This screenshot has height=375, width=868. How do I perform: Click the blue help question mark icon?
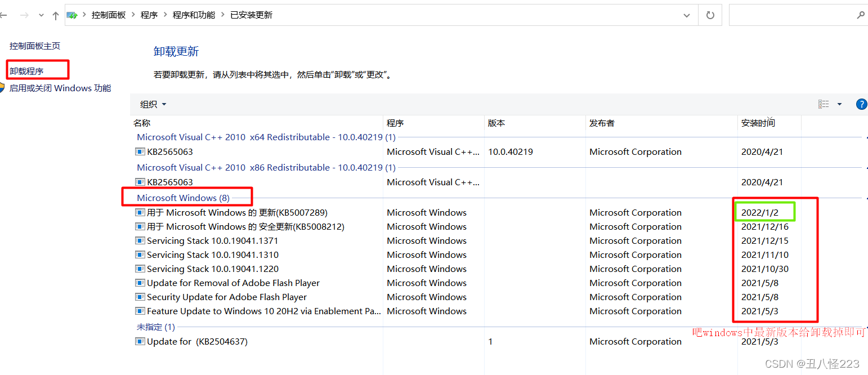(861, 104)
